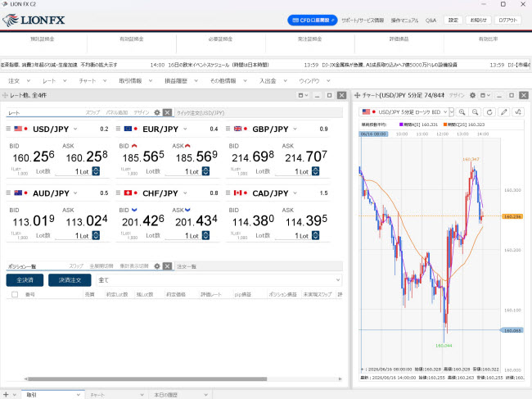
Task: Open the position filter 全て dropdown
Action: click(x=219, y=280)
